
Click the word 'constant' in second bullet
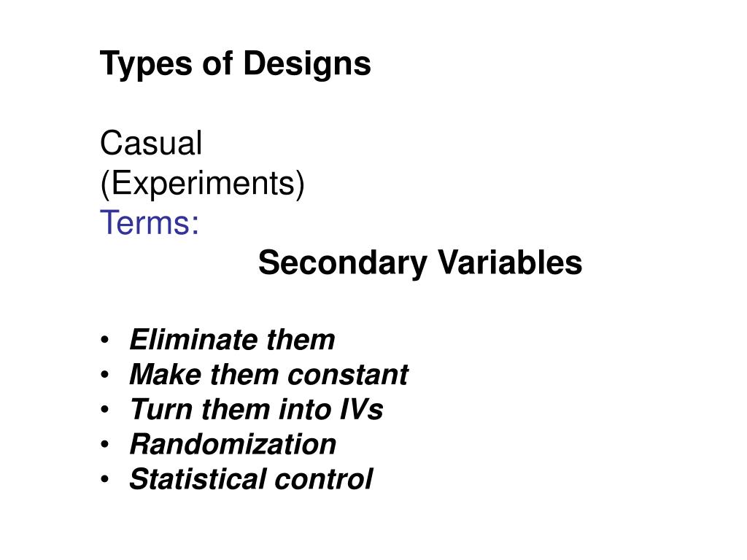coord(348,375)
